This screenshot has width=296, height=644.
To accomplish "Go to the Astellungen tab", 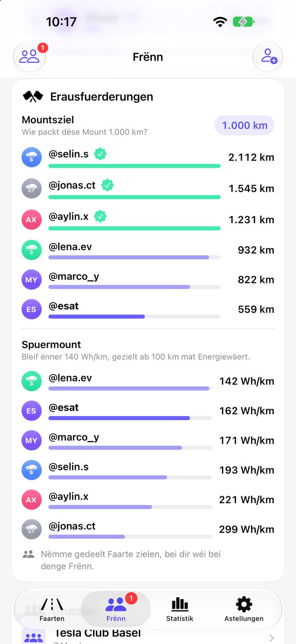I will (x=244, y=609).
